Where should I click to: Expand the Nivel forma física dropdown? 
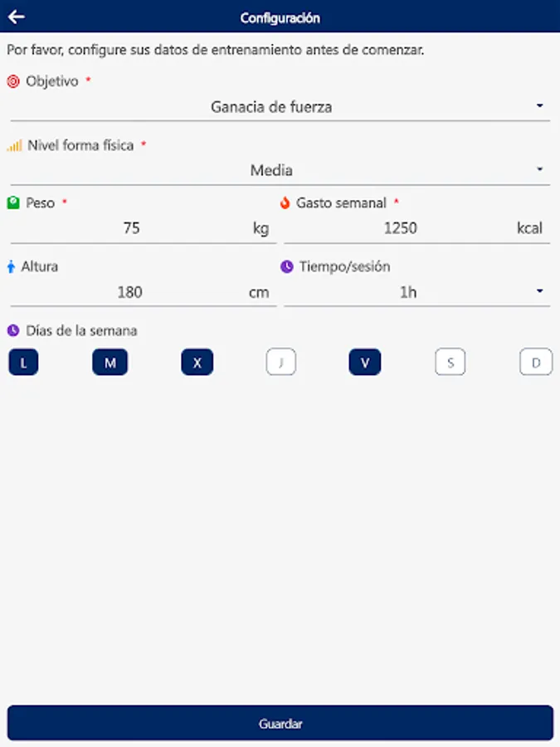(280, 170)
